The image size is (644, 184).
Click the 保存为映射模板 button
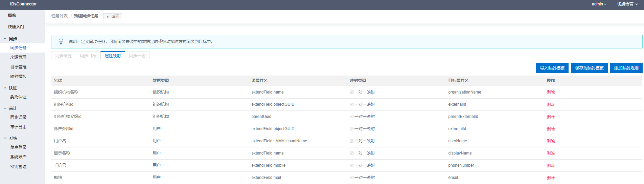tap(589, 68)
